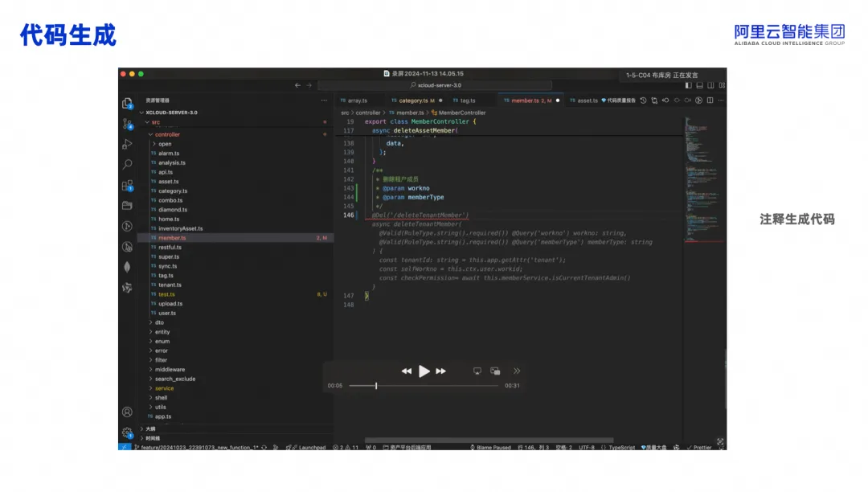Open the Accounts icon in activity bar
This screenshot has width=868, height=492.
[x=127, y=412]
